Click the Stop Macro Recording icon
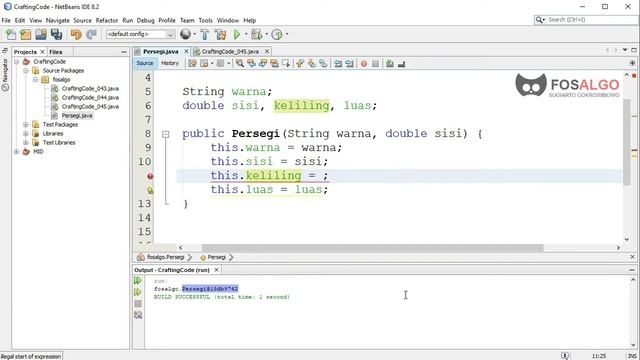 click(375, 64)
